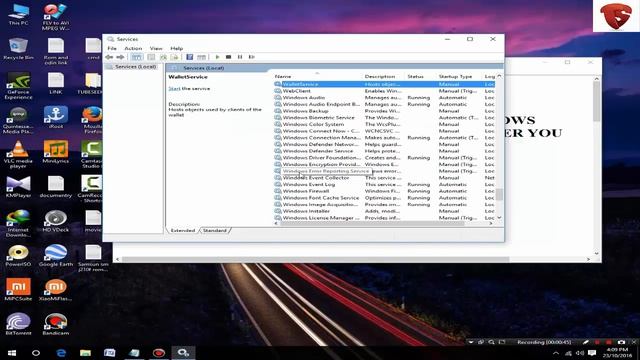640x360 pixels.
Task: Open the Bandicam desktop icon
Action: click(56, 324)
